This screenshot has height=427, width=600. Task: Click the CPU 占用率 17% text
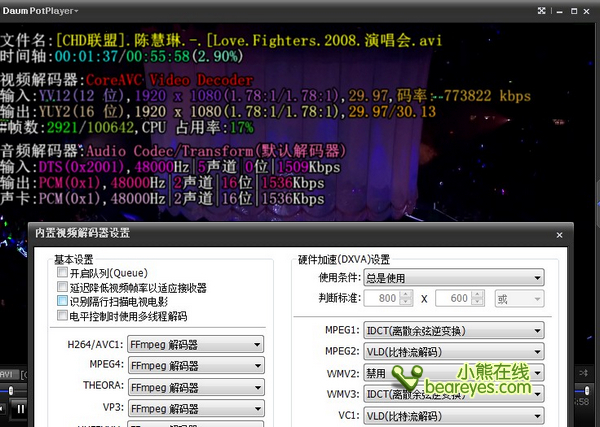pyautogui.click(x=197, y=127)
